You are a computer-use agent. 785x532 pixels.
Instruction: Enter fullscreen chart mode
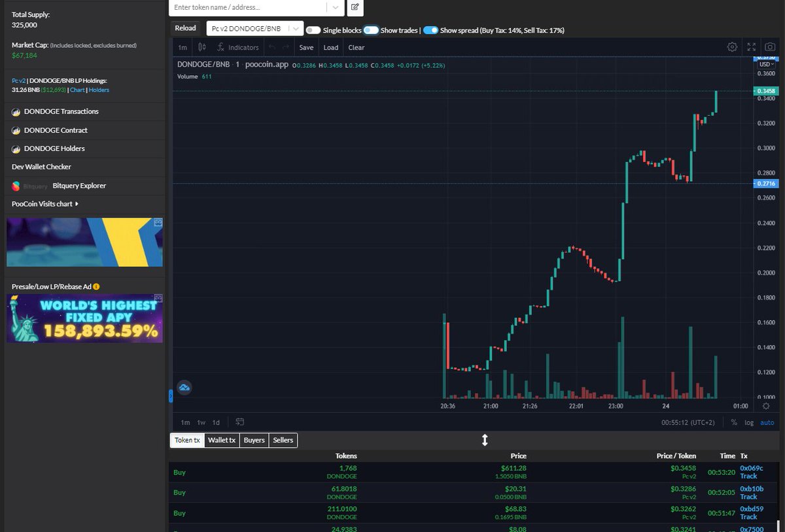(752, 47)
